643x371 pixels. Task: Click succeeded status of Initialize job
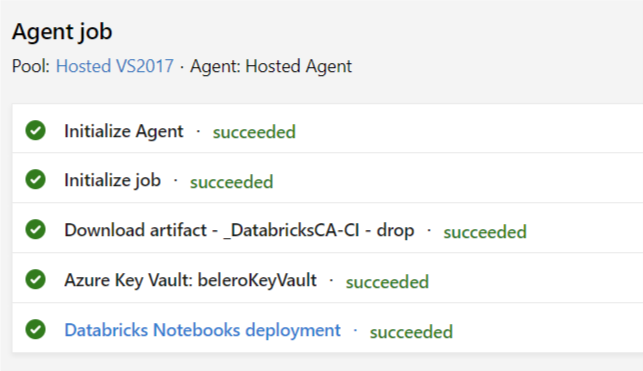tap(231, 182)
